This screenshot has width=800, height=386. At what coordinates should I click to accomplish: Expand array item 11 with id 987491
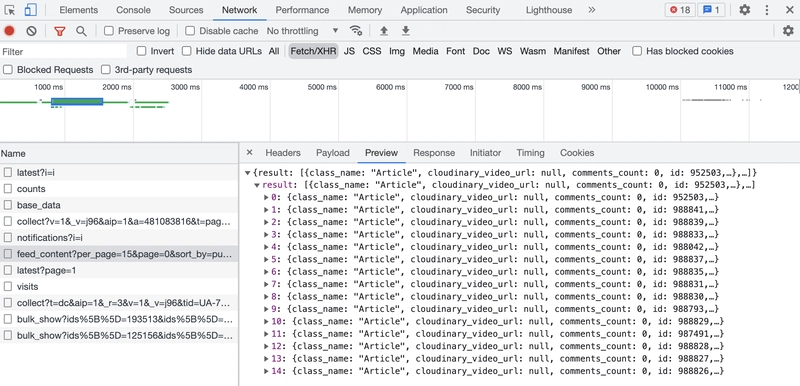tap(266, 334)
